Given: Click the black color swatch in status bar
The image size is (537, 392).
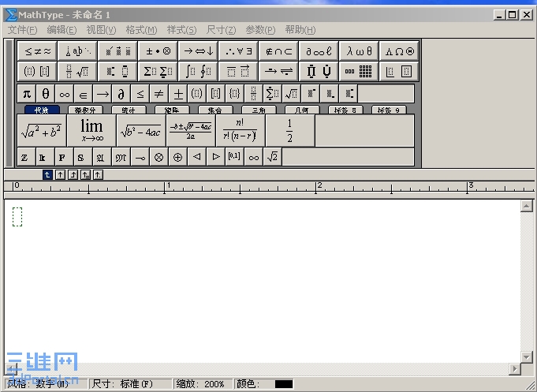Looking at the screenshot, I should tap(284, 384).
